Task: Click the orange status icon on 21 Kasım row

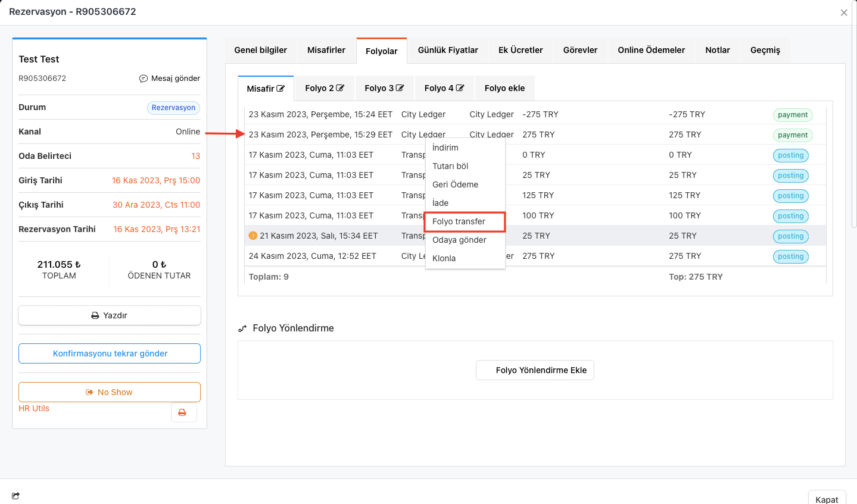Action: tap(253, 236)
